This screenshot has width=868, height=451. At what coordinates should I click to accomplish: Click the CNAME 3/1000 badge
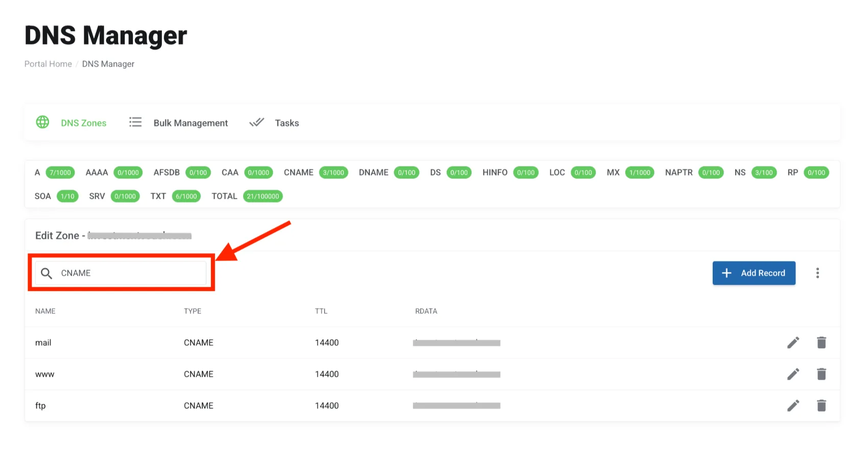(x=334, y=173)
